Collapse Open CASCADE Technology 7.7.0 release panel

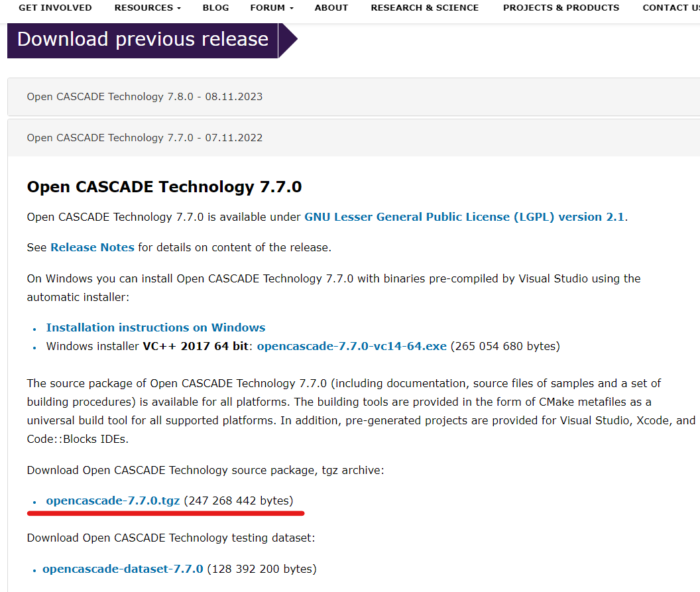(x=353, y=138)
